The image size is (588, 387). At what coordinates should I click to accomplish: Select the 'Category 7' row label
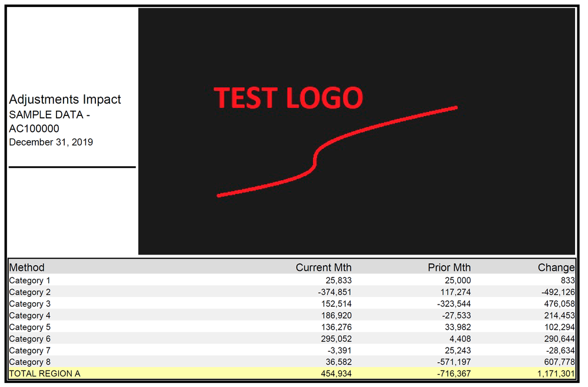point(29,350)
